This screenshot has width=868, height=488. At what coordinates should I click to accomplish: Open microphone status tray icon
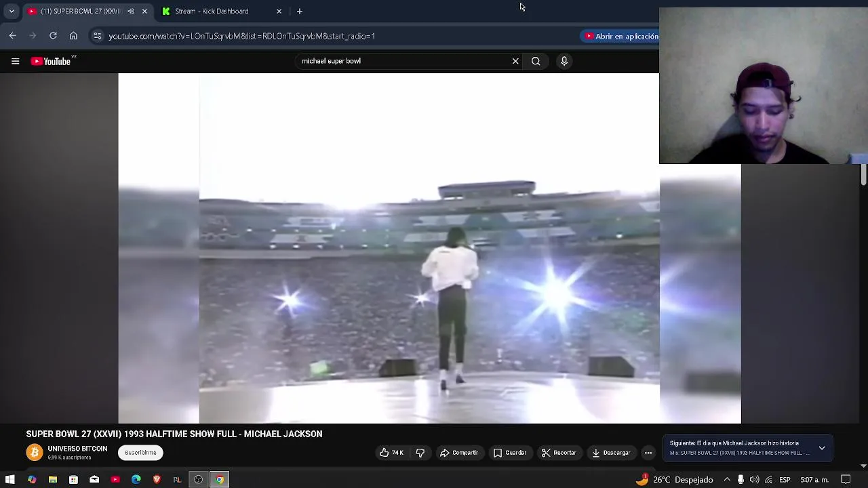pyautogui.click(x=741, y=480)
